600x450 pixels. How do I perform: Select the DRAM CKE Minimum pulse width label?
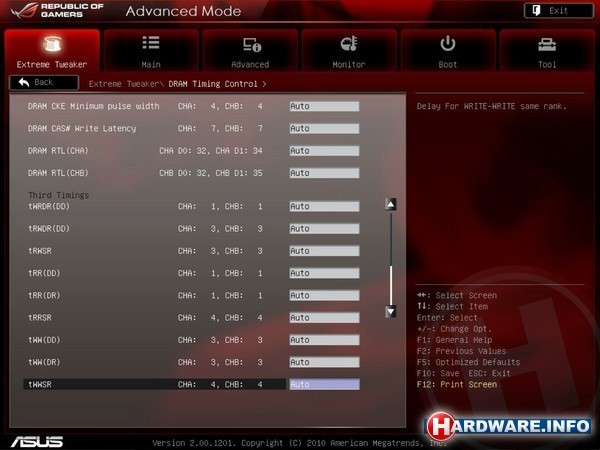pyautogui.click(x=93, y=106)
